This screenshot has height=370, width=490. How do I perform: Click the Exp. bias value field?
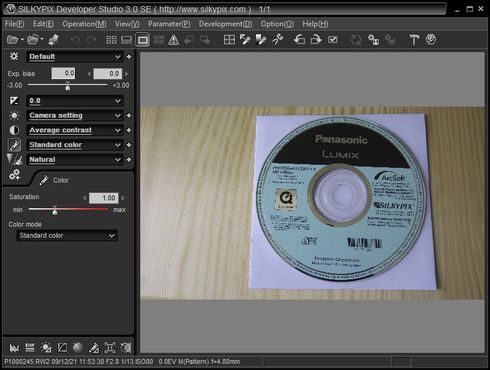point(63,73)
